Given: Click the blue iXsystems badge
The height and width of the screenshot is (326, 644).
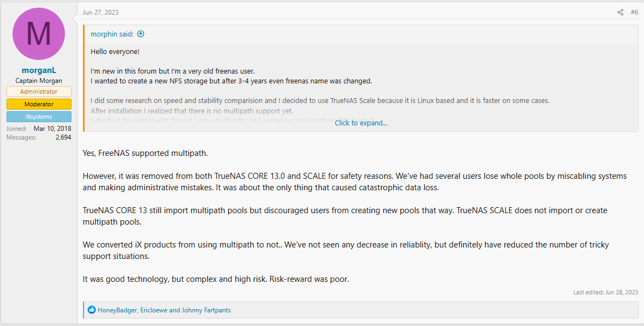Looking at the screenshot, I should [39, 117].
